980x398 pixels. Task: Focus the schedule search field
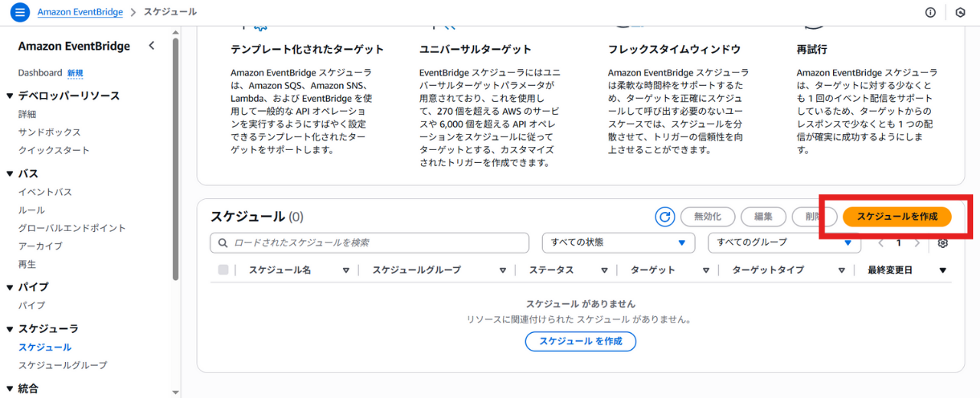coord(370,243)
